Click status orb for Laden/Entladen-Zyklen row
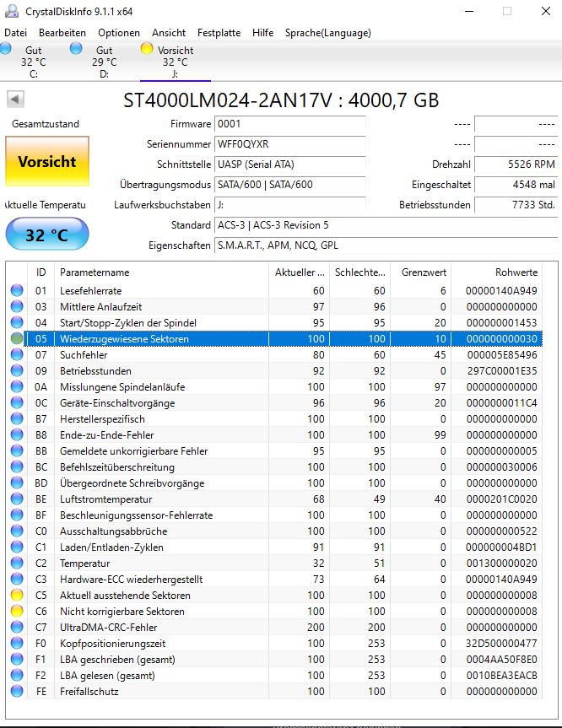The width and height of the screenshot is (562, 728). pyautogui.click(x=17, y=547)
